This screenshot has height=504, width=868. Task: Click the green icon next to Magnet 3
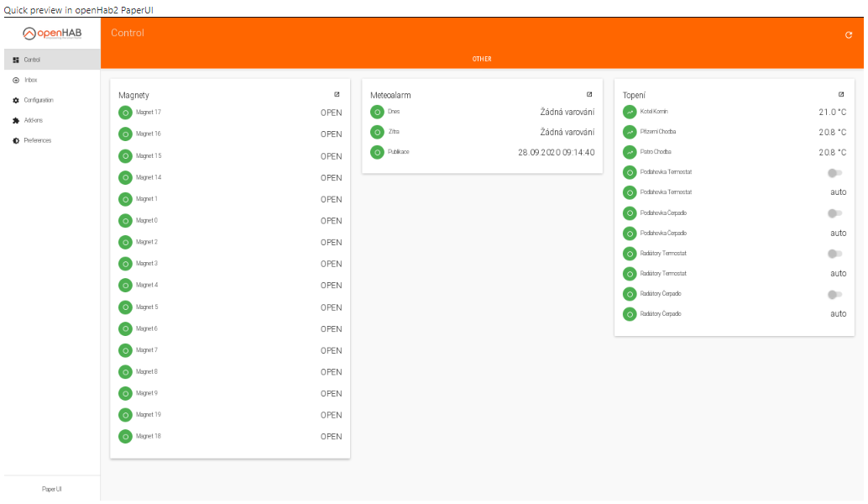[x=126, y=265]
